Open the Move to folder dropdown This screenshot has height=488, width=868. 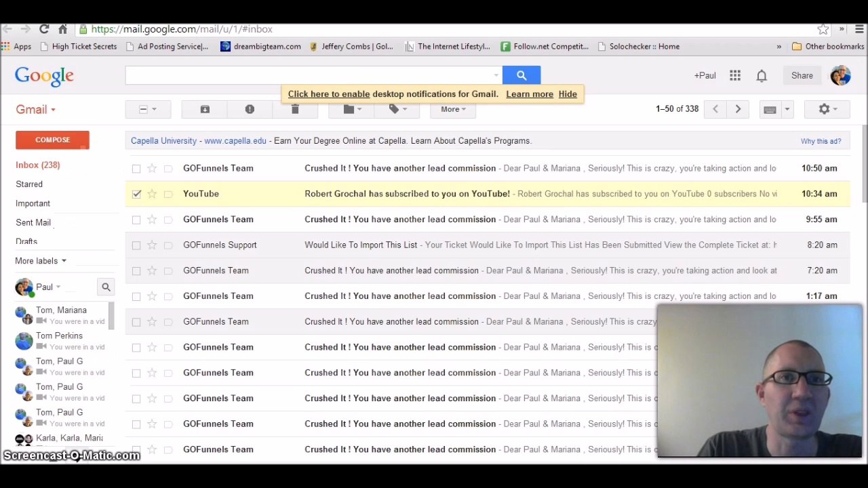(x=352, y=109)
